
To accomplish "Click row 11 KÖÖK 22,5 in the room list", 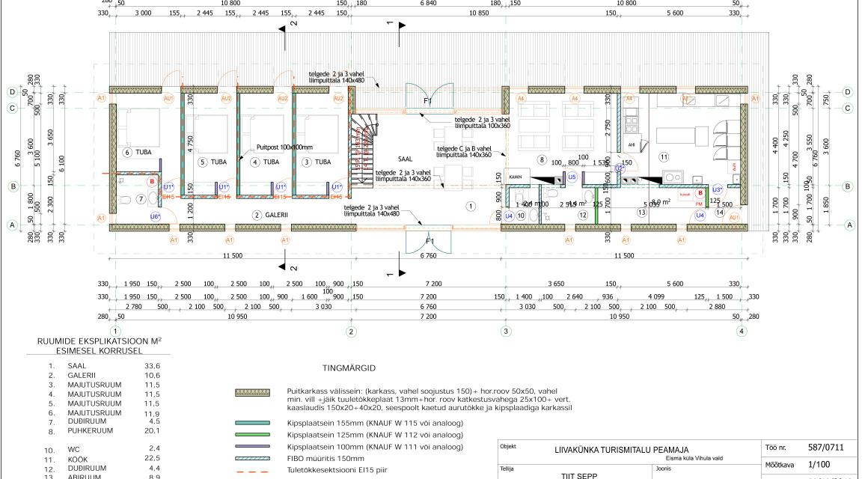I will (x=103, y=459).
